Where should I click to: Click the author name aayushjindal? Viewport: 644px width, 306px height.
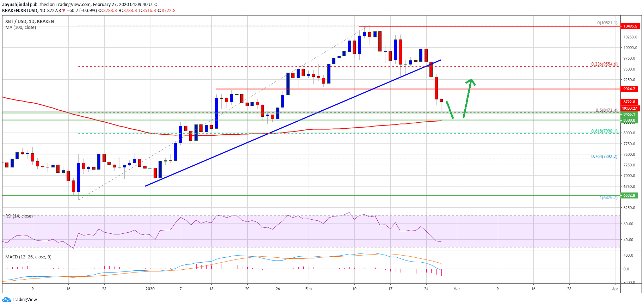point(16,5)
